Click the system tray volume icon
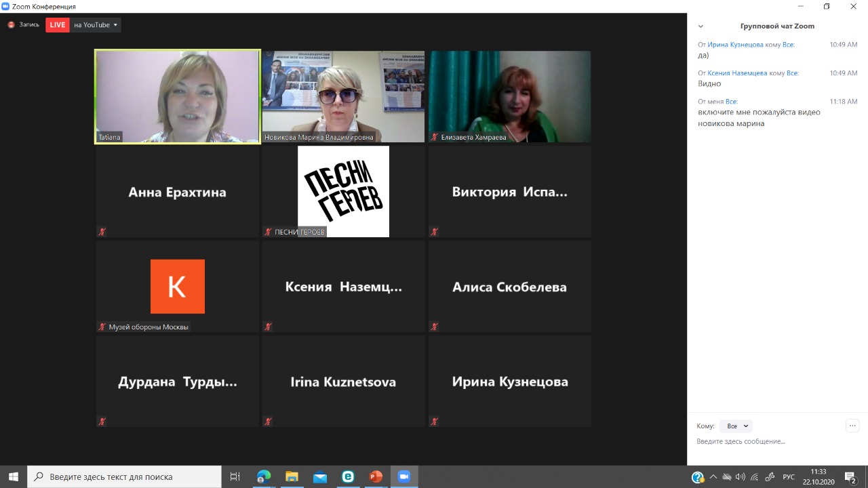 [740, 476]
